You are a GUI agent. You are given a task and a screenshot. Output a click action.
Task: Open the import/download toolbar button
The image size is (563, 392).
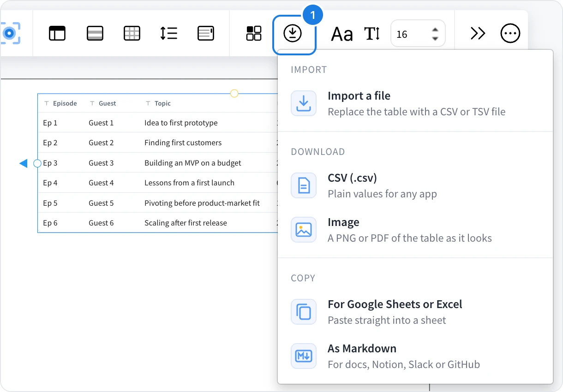pos(293,33)
